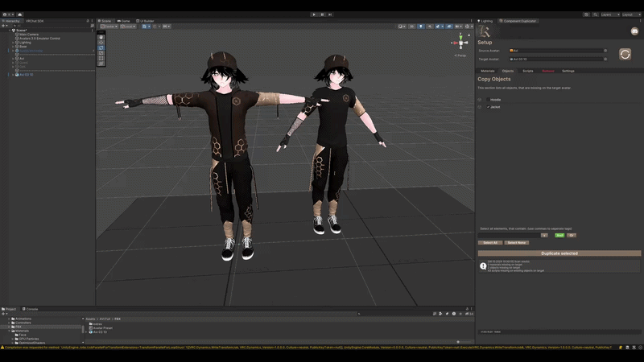Check the Hoodie object checkbox
644x362 pixels.
pyautogui.click(x=488, y=100)
